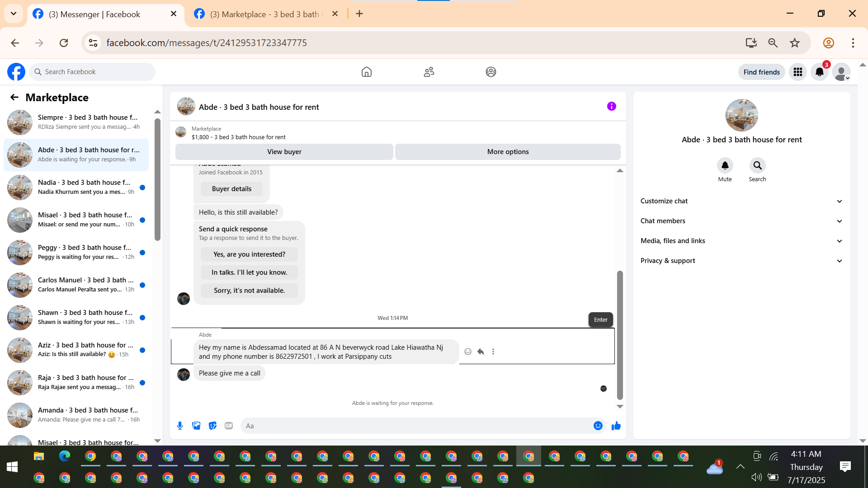Send a thumbs up like
The width and height of the screenshot is (868, 488).
pos(616,426)
